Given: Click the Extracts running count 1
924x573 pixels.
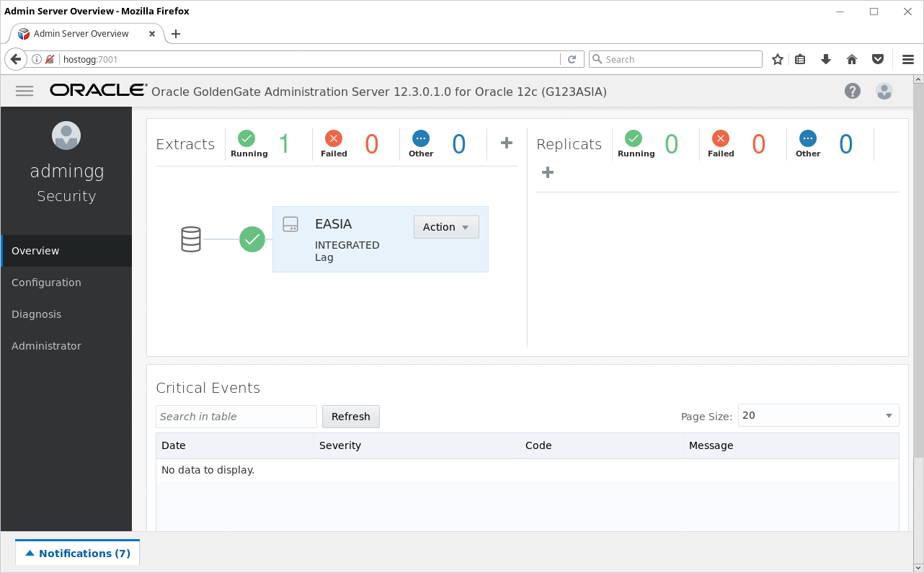Looking at the screenshot, I should coord(284,144).
